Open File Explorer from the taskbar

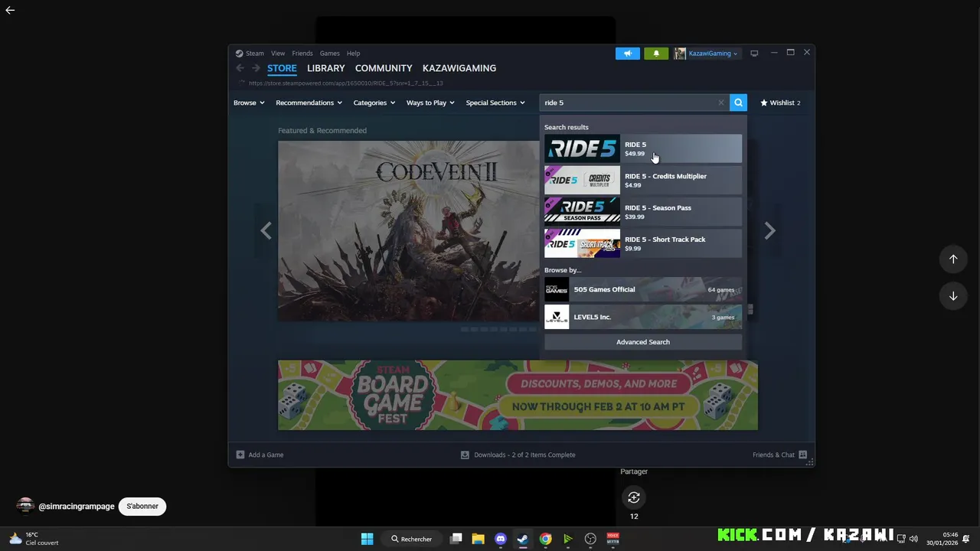479,539
